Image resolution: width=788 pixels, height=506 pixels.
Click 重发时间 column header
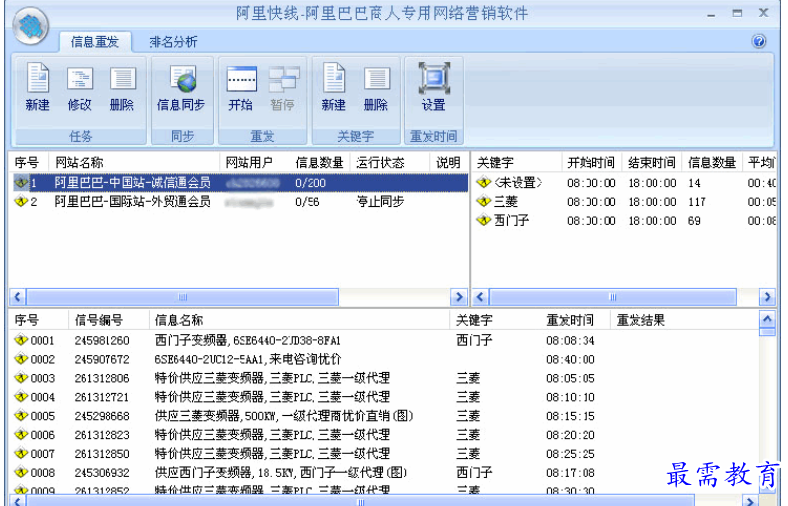tap(575, 321)
